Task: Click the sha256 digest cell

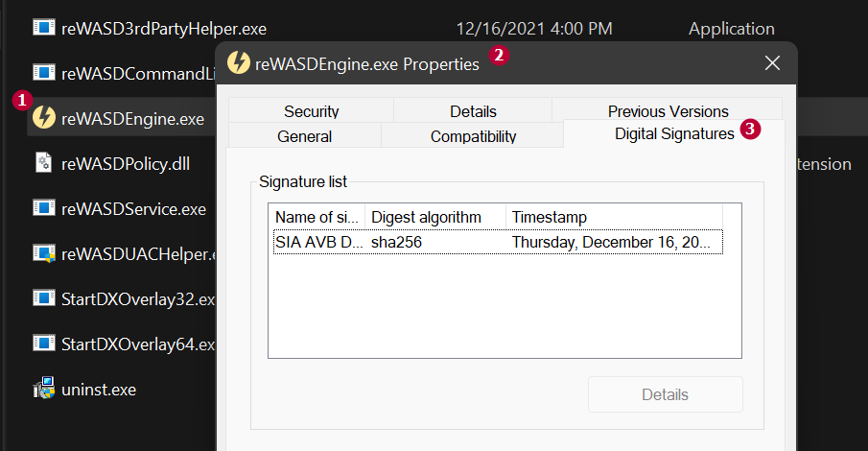Action: pyautogui.click(x=396, y=242)
